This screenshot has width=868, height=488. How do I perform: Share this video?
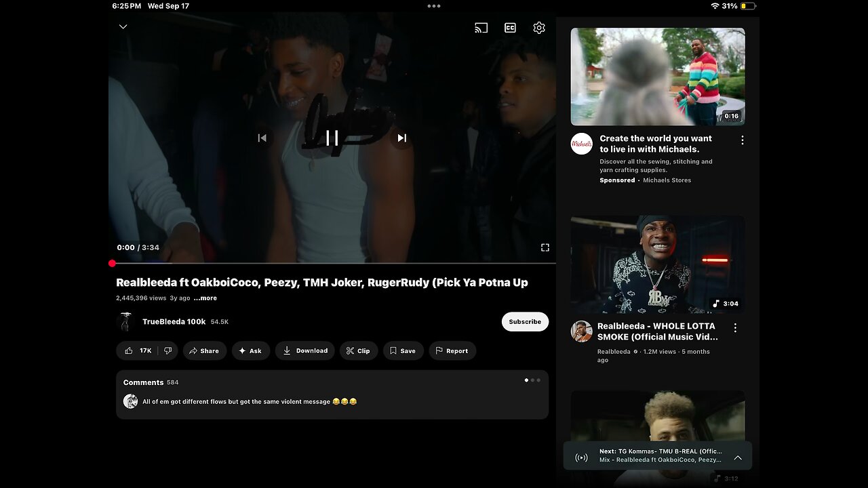204,351
